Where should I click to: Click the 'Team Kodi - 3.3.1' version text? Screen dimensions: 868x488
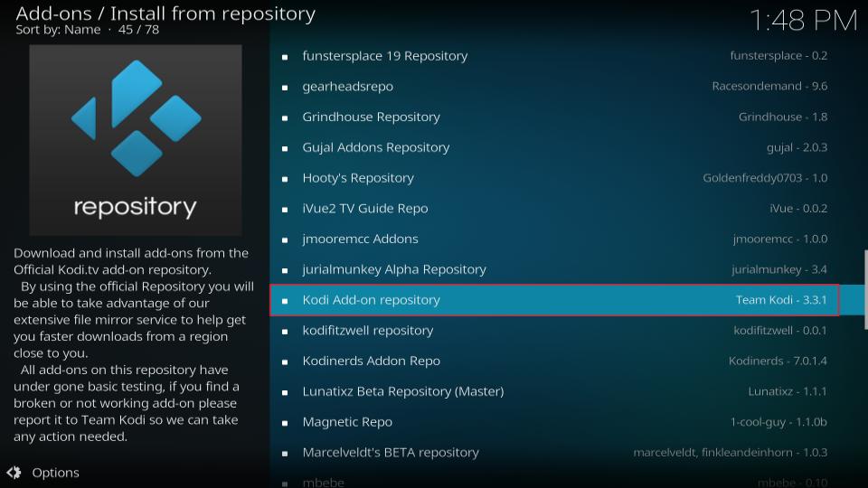coord(781,300)
